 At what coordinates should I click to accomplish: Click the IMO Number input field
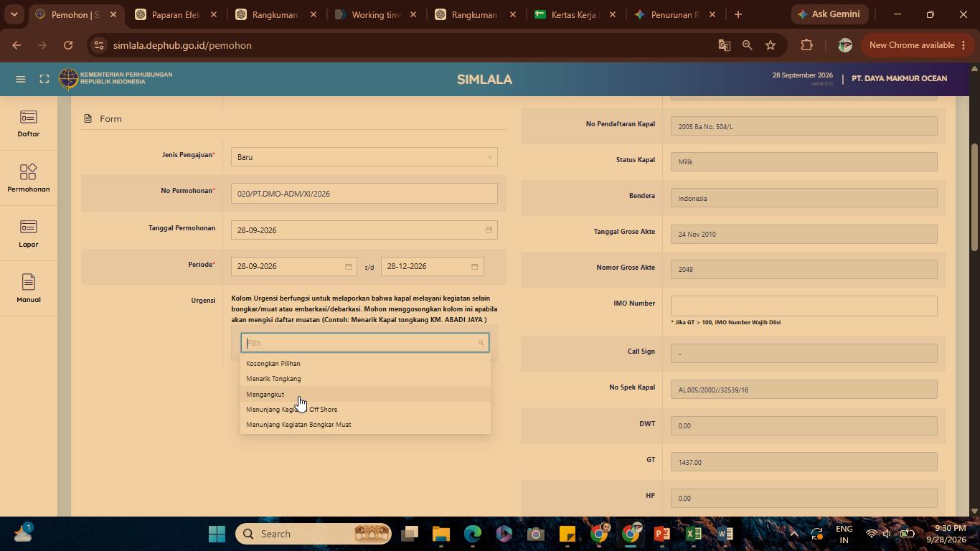click(804, 306)
